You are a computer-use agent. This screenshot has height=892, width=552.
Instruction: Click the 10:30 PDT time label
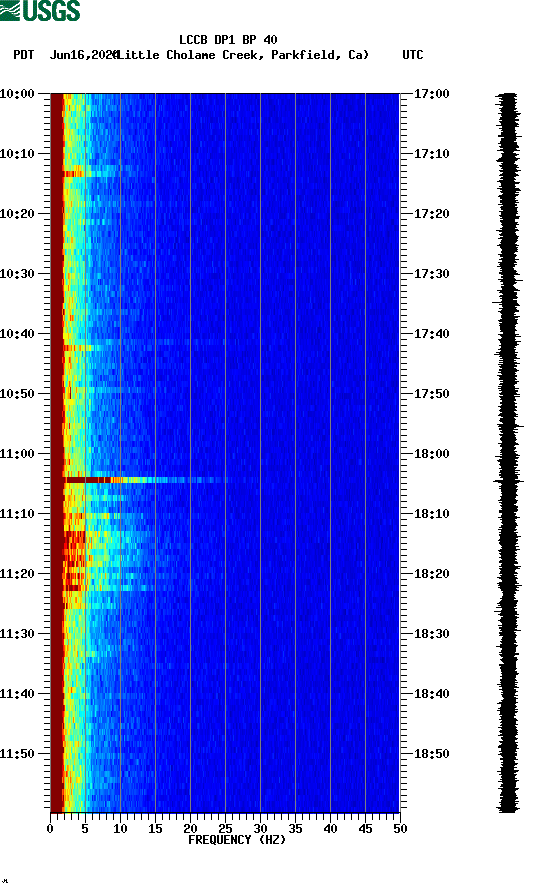pyautogui.click(x=17, y=274)
